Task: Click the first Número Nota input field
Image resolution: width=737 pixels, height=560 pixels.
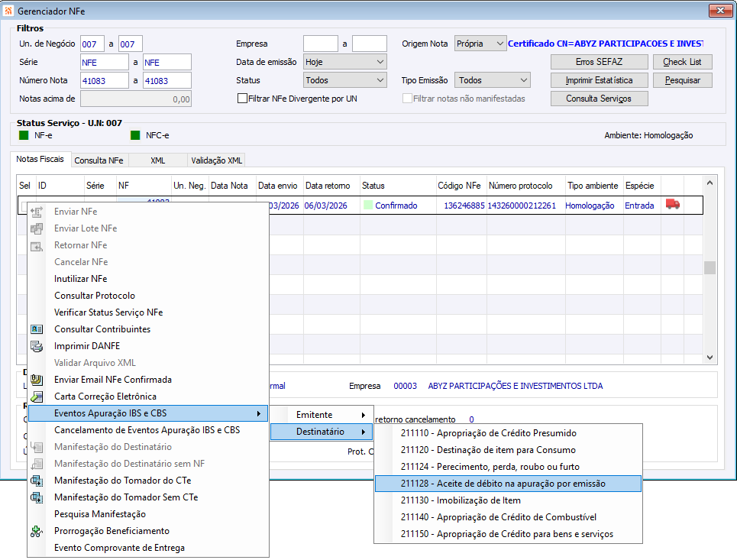Action: pos(104,80)
